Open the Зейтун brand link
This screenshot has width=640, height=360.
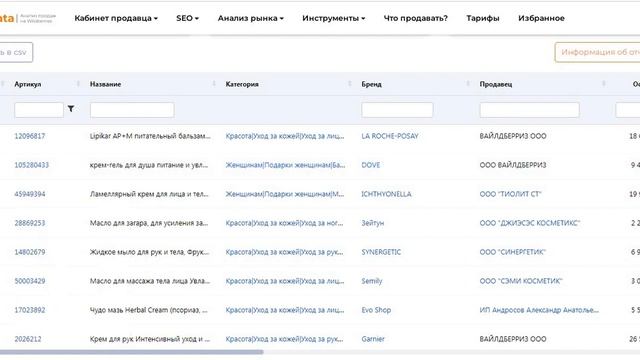(373, 223)
